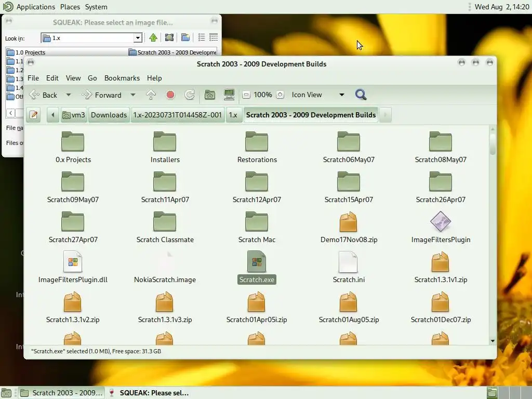Open the Forward history dropdown arrow
The width and height of the screenshot is (532, 399).
133,95
